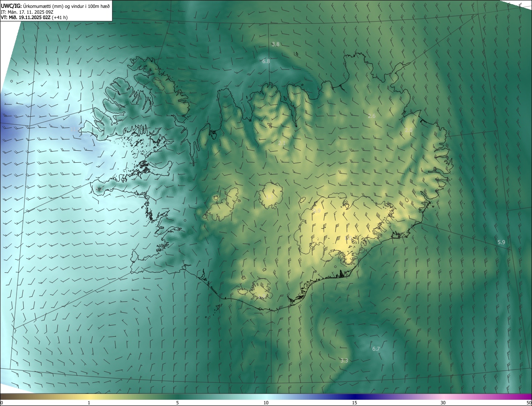Image resolution: width=532 pixels, height=406 pixels.
Task: Click the 50 tick on the color scale
Action: pos(528,403)
